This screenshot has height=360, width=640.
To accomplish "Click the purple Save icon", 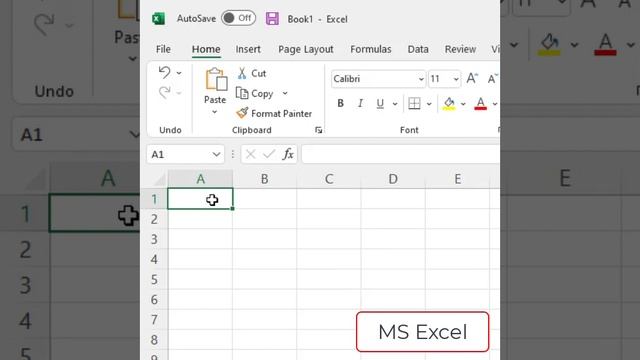I will [x=272, y=19].
